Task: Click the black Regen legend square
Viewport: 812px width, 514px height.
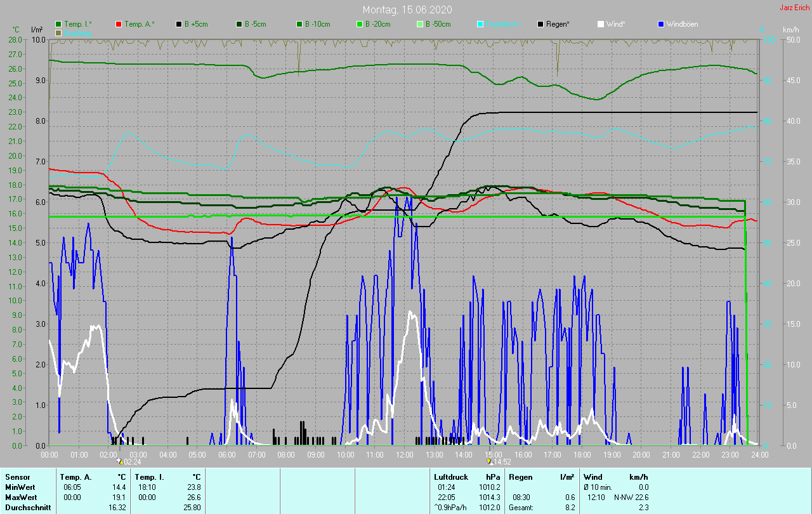Action: (x=540, y=24)
